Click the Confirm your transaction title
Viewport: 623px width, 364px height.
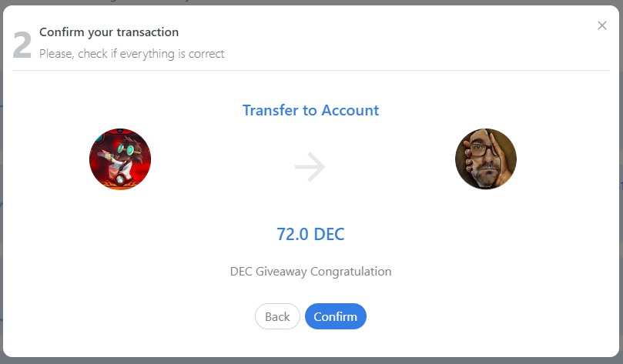pyautogui.click(x=109, y=32)
